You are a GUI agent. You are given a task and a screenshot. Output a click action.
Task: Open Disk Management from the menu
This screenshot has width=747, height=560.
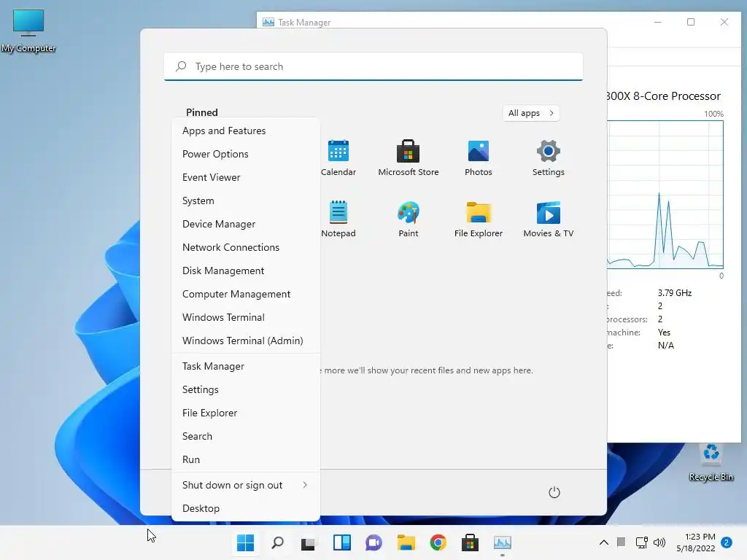click(x=245, y=271)
